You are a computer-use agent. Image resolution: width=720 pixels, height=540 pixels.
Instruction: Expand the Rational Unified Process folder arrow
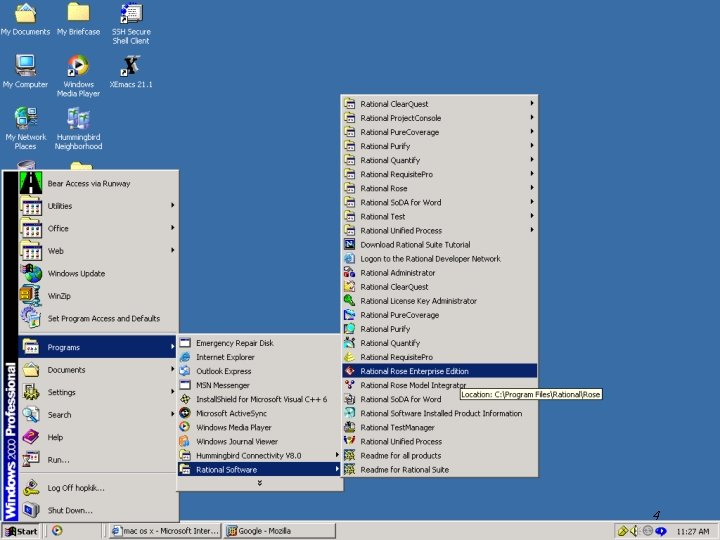(x=532, y=230)
